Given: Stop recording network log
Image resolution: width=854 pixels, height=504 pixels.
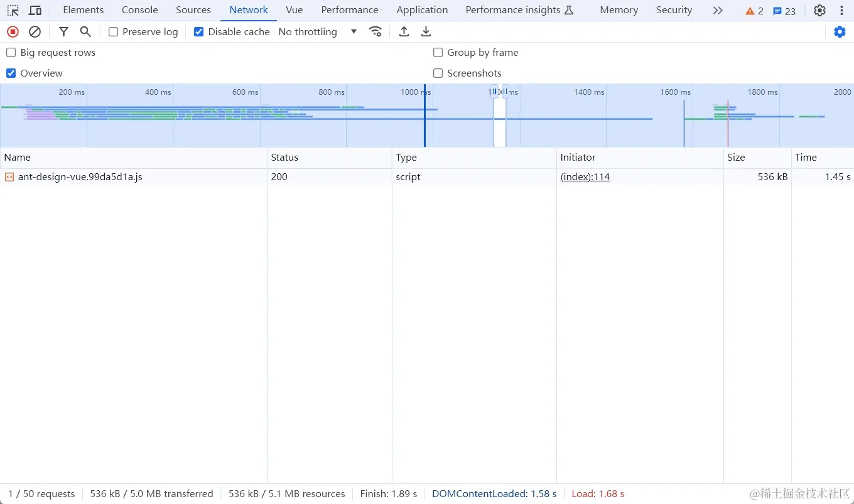Looking at the screenshot, I should (x=13, y=32).
